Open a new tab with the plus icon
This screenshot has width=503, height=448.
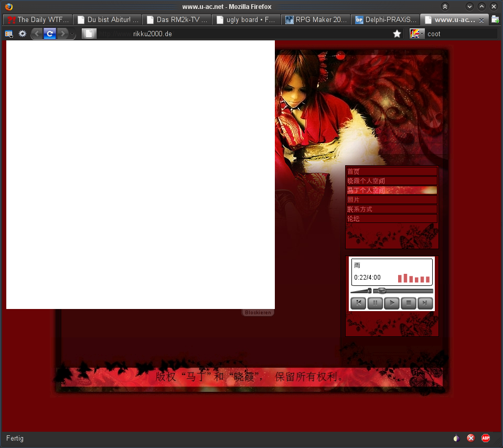(495, 19)
